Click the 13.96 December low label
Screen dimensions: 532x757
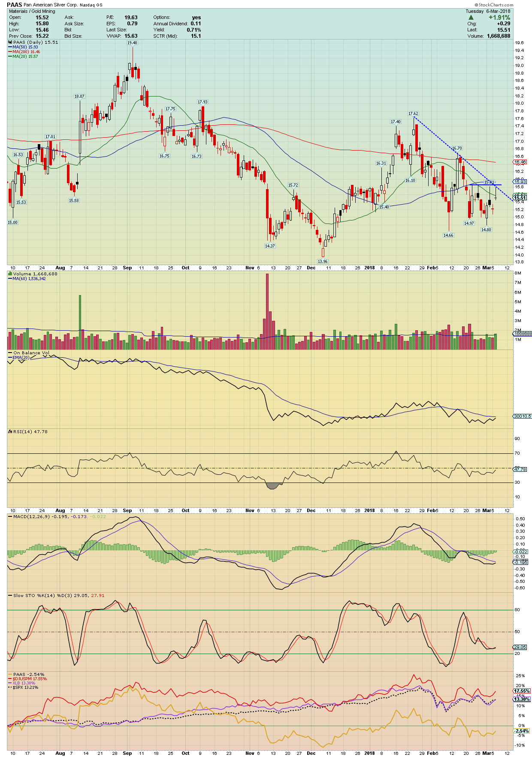point(323,261)
